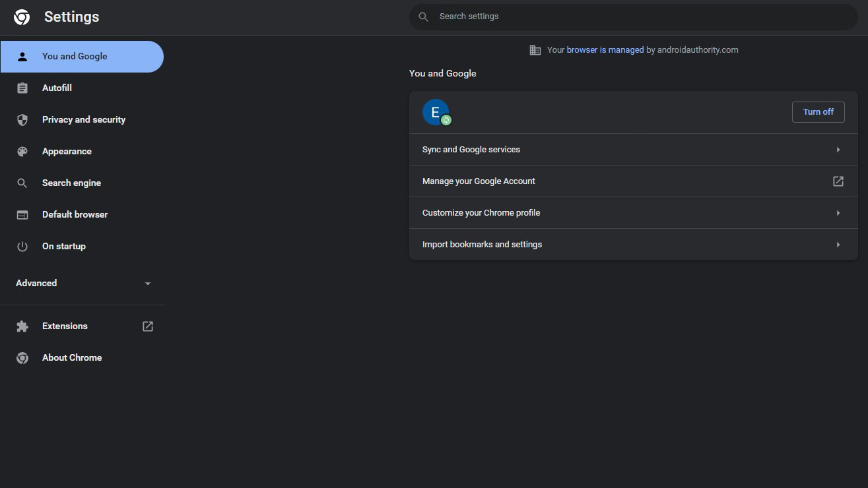This screenshot has width=868, height=488.
Task: Click the About Chrome logo icon
Action: [x=22, y=358]
